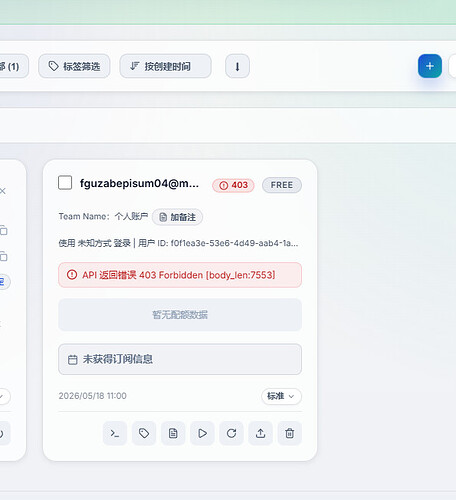The width and height of the screenshot is (456, 500).
Task: Click the refresh account icon
Action: (x=231, y=433)
